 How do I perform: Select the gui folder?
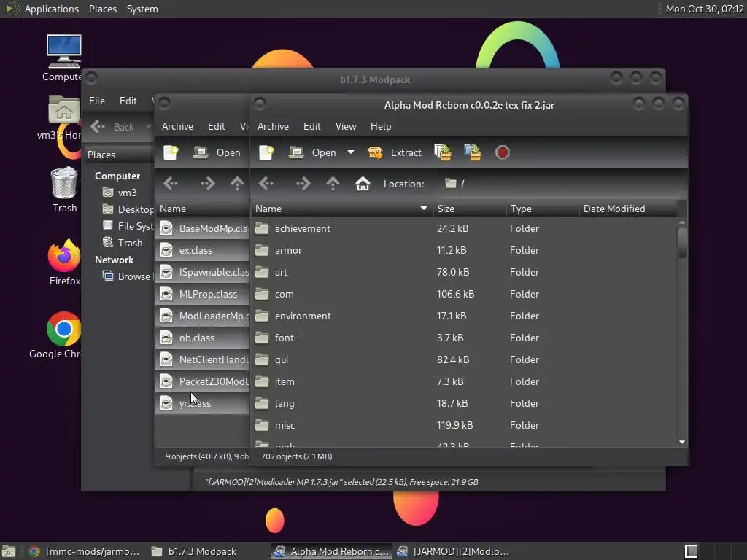(463, 359)
